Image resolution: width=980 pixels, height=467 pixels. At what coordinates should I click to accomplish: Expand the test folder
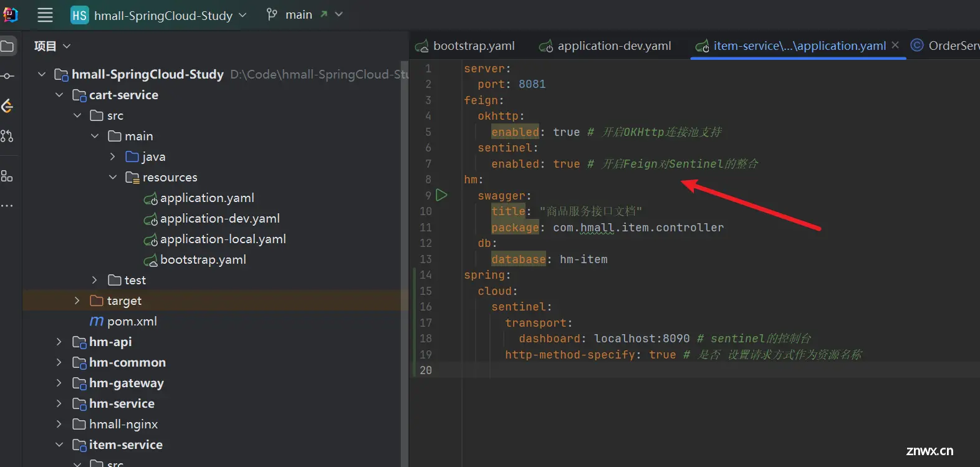coord(95,280)
